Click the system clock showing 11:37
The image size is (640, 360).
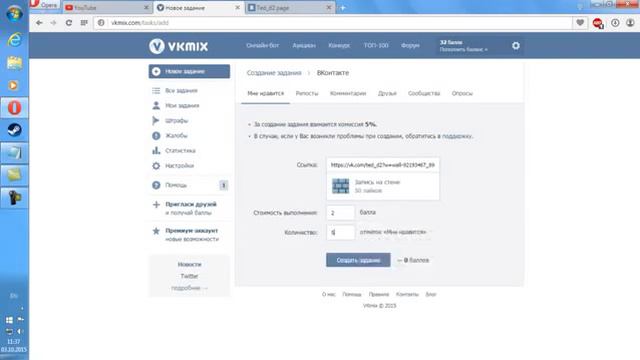click(x=13, y=342)
